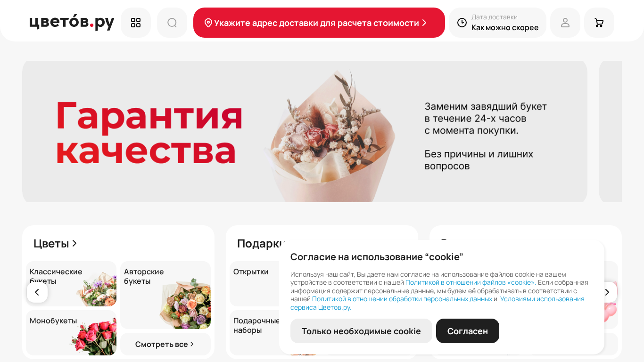Go to previous category with left arrow
This screenshot has width=644, height=362.
pos(37,292)
